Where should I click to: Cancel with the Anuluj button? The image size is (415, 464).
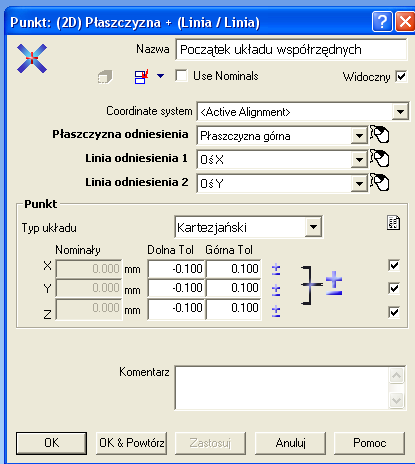(290, 443)
